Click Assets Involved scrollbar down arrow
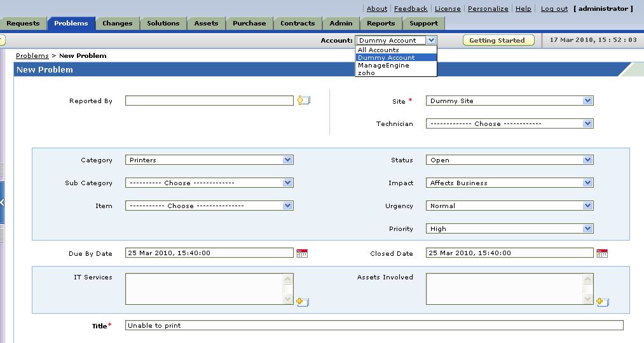 tap(587, 299)
